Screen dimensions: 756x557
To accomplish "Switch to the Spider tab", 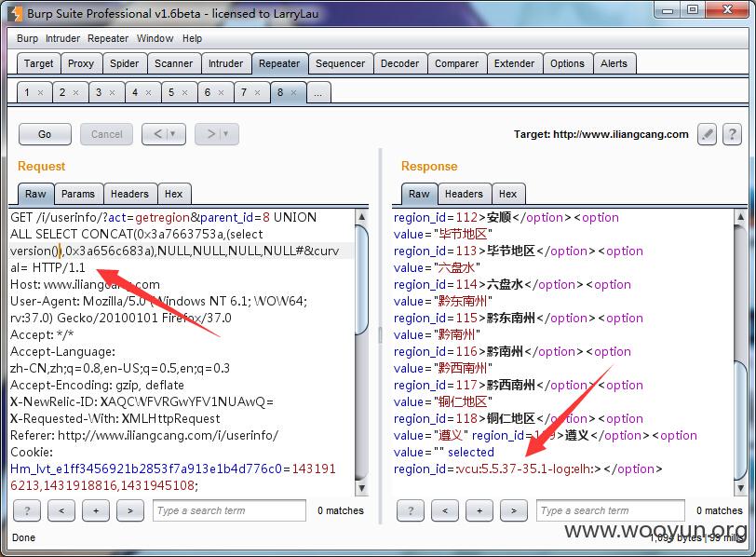I will pyautogui.click(x=124, y=63).
